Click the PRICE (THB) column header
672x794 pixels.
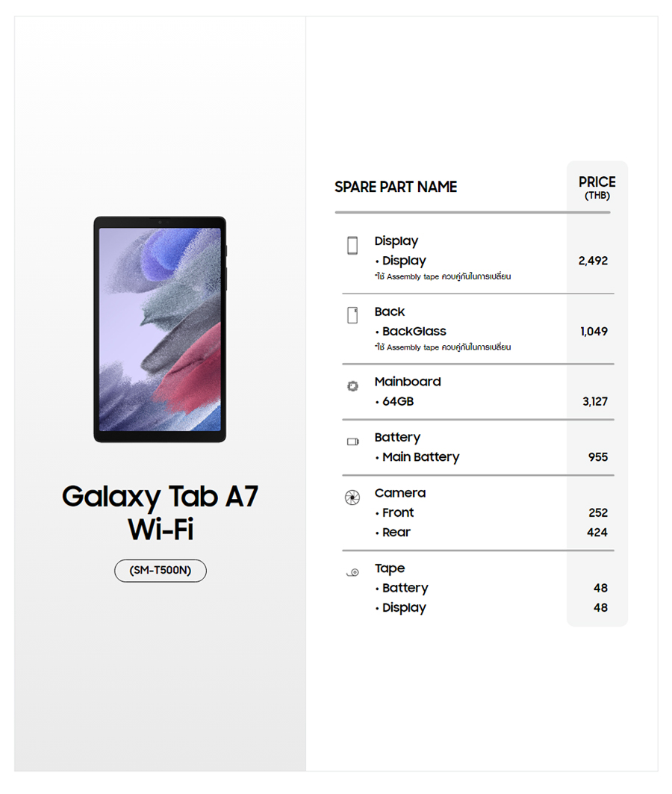tap(597, 187)
